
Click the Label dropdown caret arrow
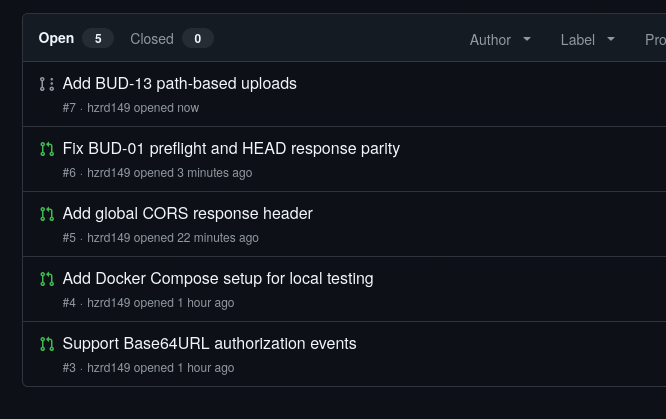click(x=611, y=39)
